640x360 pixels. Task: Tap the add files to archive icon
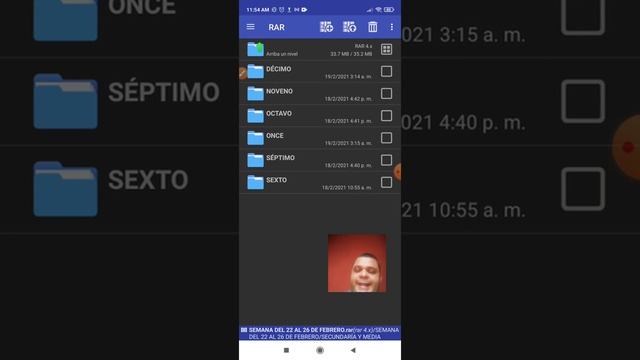(326, 27)
